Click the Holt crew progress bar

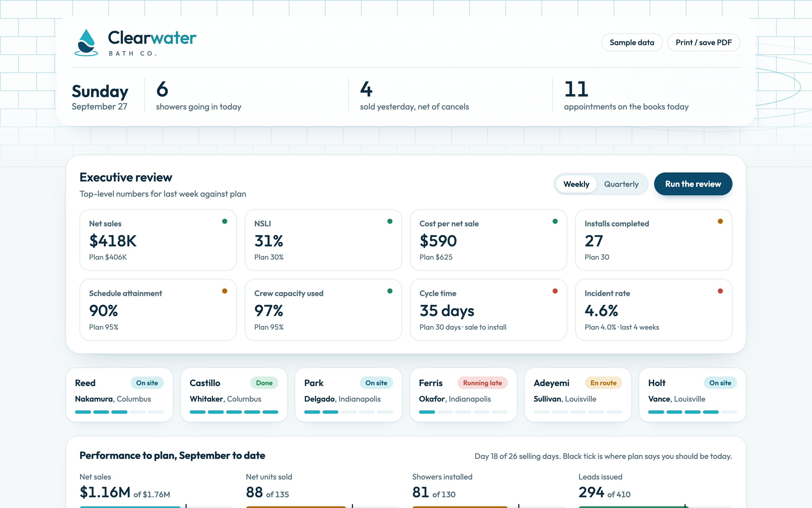(x=692, y=412)
